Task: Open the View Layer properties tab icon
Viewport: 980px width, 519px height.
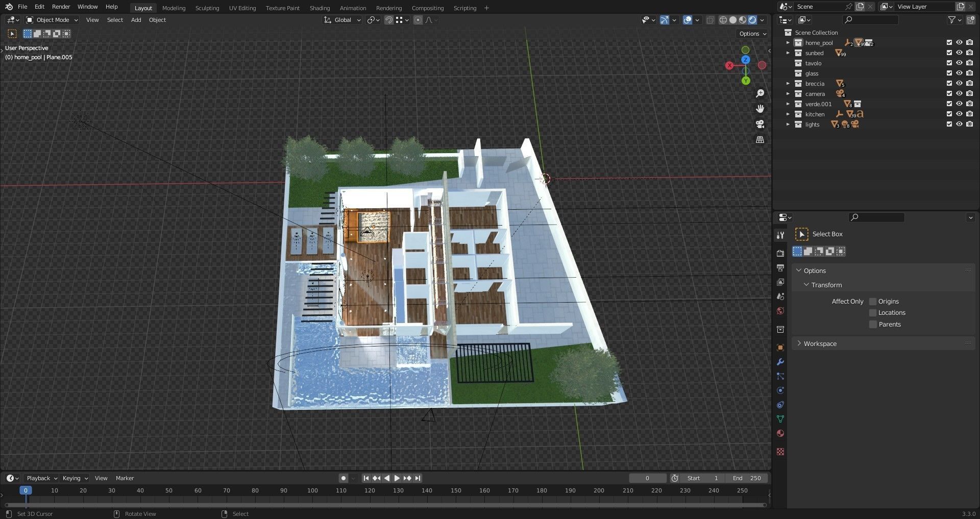Action: [780, 282]
